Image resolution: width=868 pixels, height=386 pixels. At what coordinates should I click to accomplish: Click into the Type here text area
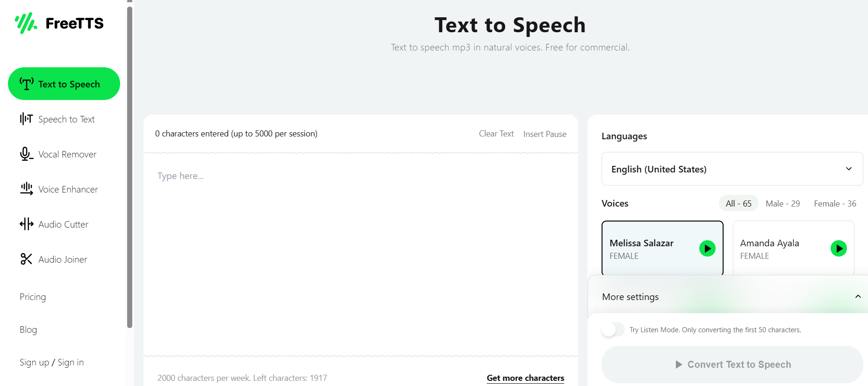click(x=361, y=255)
